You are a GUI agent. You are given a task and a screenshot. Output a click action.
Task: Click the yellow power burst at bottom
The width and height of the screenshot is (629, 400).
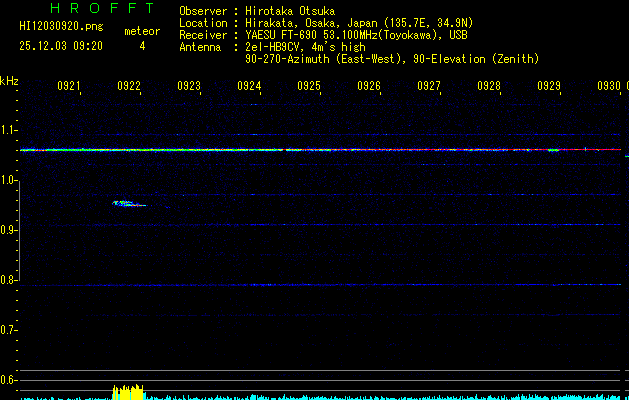128,391
